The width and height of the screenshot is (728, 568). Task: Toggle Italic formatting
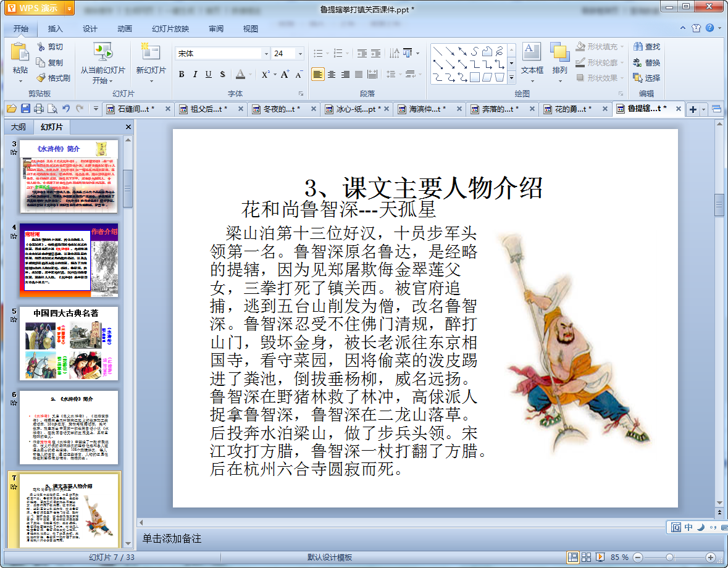[195, 74]
